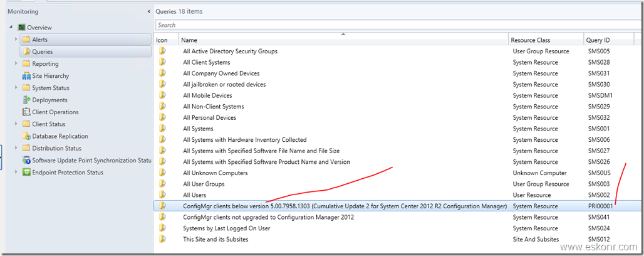Click the SMS041 Query ID cell
The width and height of the screenshot is (644, 256).
point(599,217)
